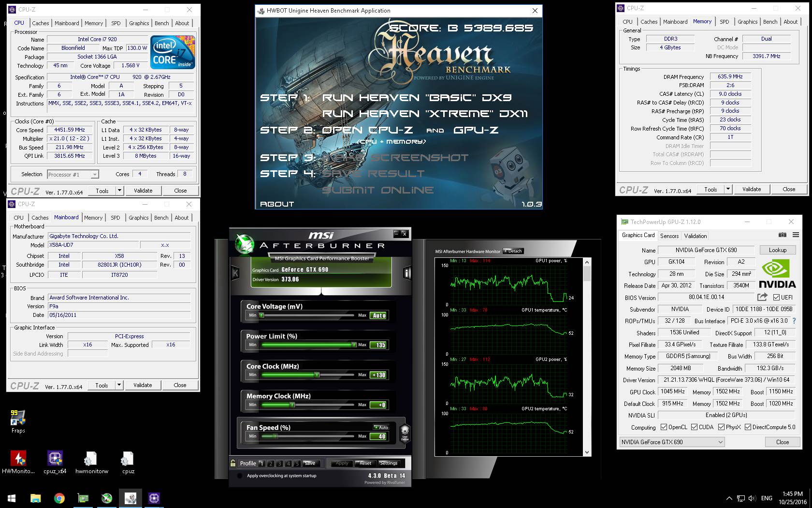Click hardware monitor scroll-down arrow
The image size is (812, 508).
tap(587, 452)
